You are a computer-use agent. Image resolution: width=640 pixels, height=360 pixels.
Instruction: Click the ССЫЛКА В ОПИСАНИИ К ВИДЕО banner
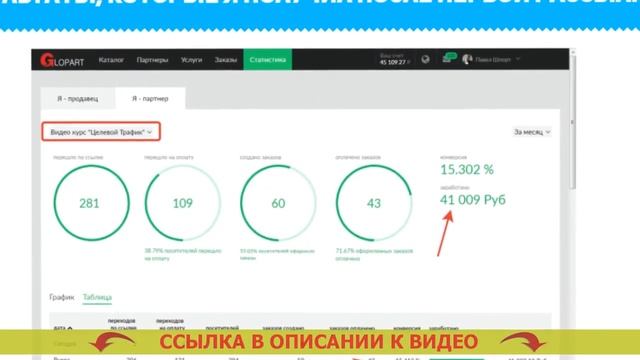pos(319,342)
